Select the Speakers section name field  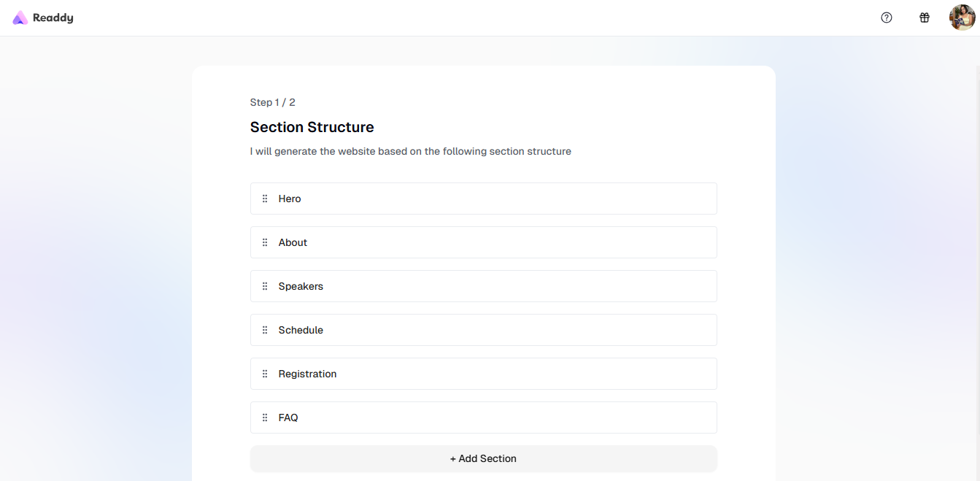tap(489, 286)
